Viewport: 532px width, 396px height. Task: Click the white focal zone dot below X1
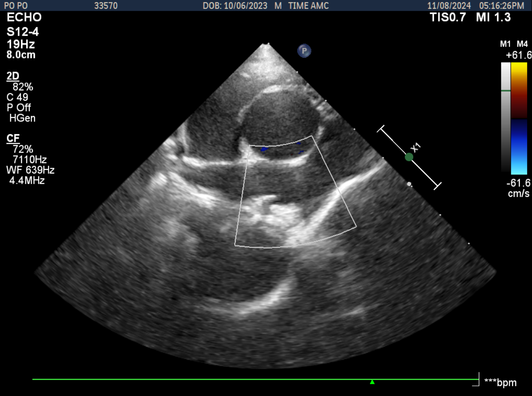pos(409,184)
